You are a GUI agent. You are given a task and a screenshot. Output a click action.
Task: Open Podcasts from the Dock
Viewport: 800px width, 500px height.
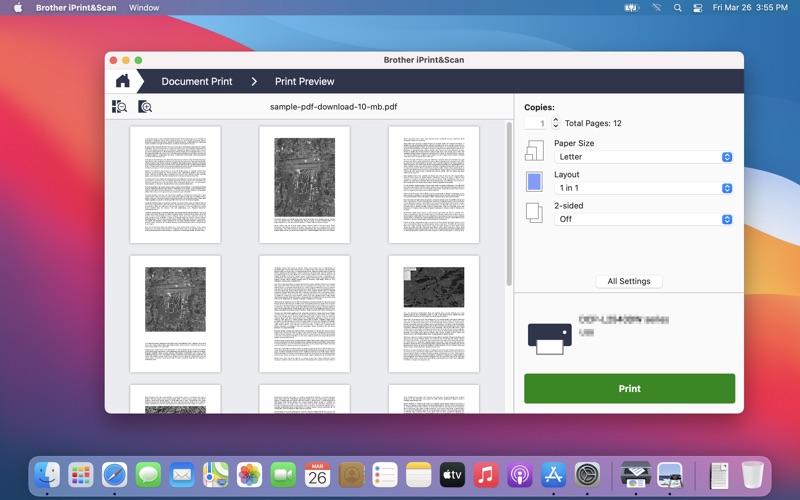(x=519, y=475)
